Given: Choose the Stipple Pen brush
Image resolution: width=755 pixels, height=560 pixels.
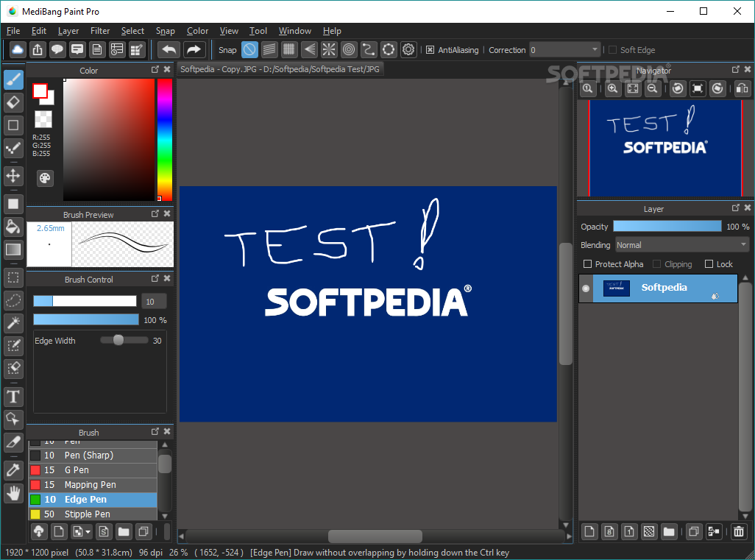Looking at the screenshot, I should click(x=93, y=514).
